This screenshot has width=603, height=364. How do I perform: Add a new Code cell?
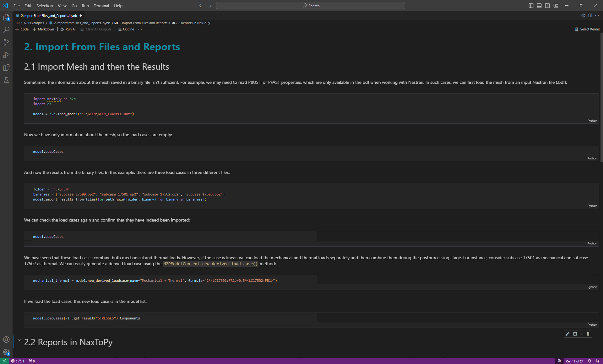pyautogui.click(x=22, y=29)
